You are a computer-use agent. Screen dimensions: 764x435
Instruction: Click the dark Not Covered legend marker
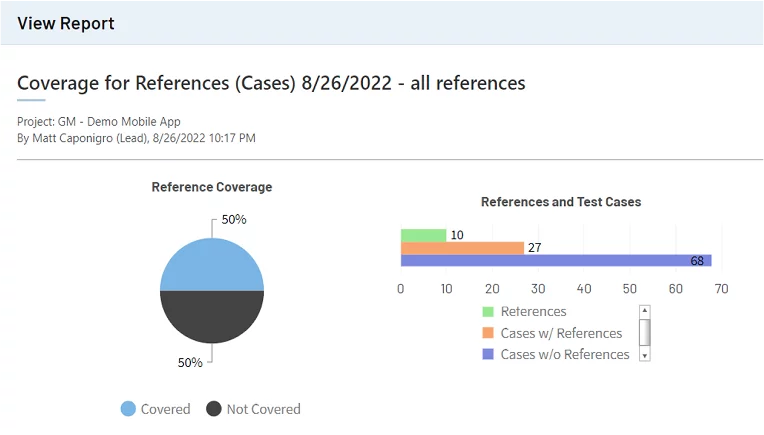coord(213,408)
